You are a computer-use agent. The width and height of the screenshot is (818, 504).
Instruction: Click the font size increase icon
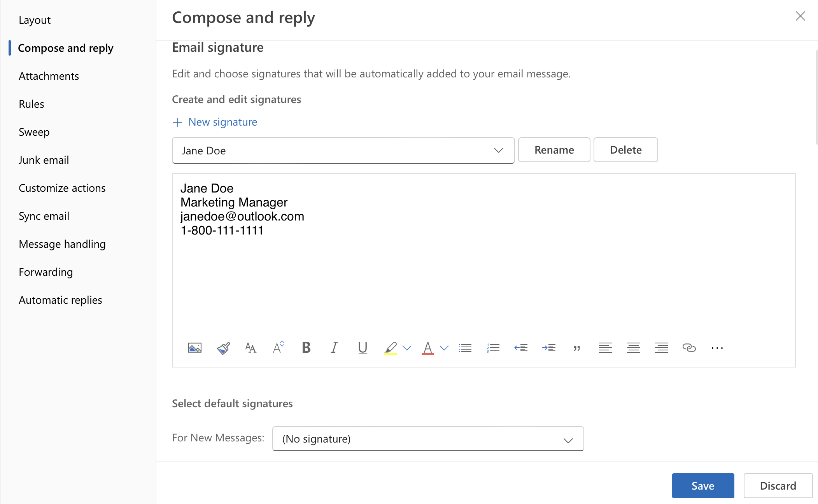(x=279, y=347)
